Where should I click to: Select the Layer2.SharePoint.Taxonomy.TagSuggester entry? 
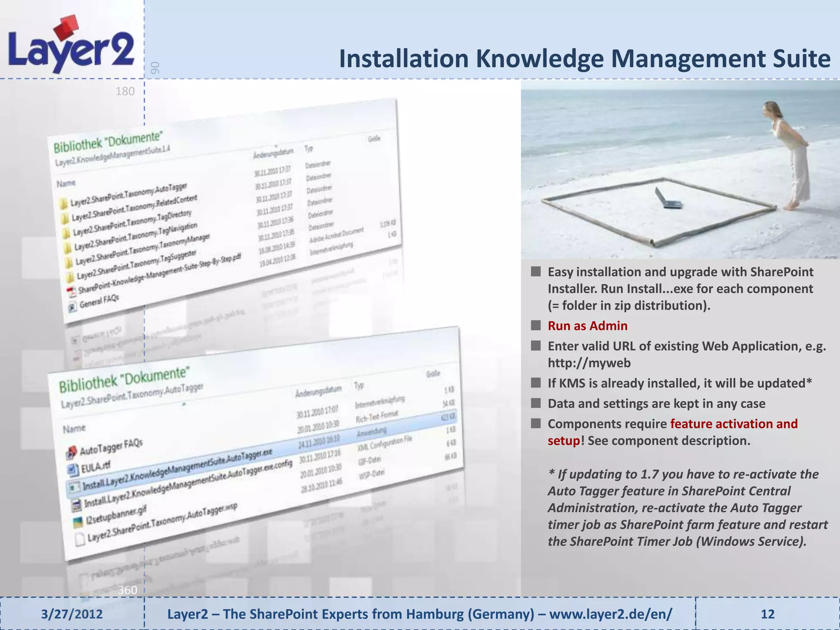[x=137, y=265]
